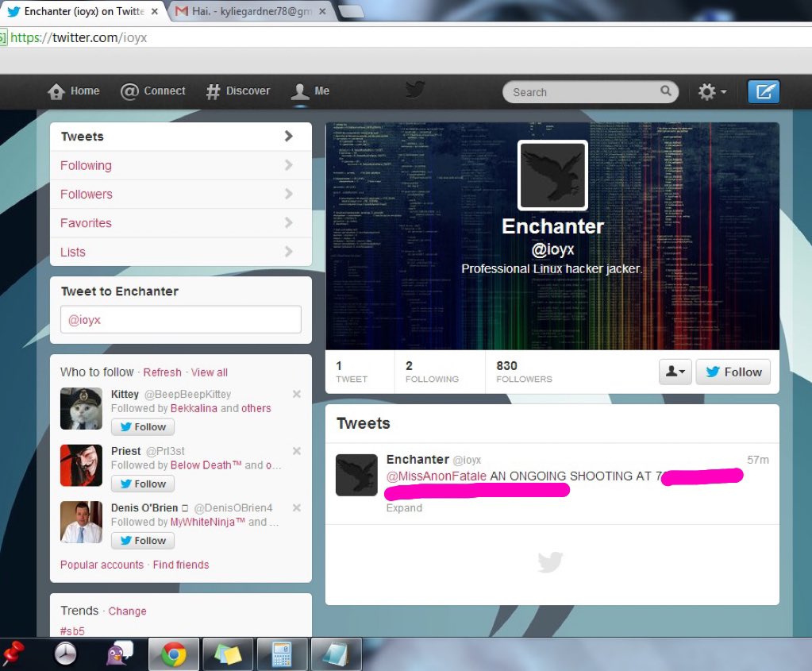The image size is (812, 671).
Task: Open Pidgin chat taskbar icon
Action: tap(119, 654)
